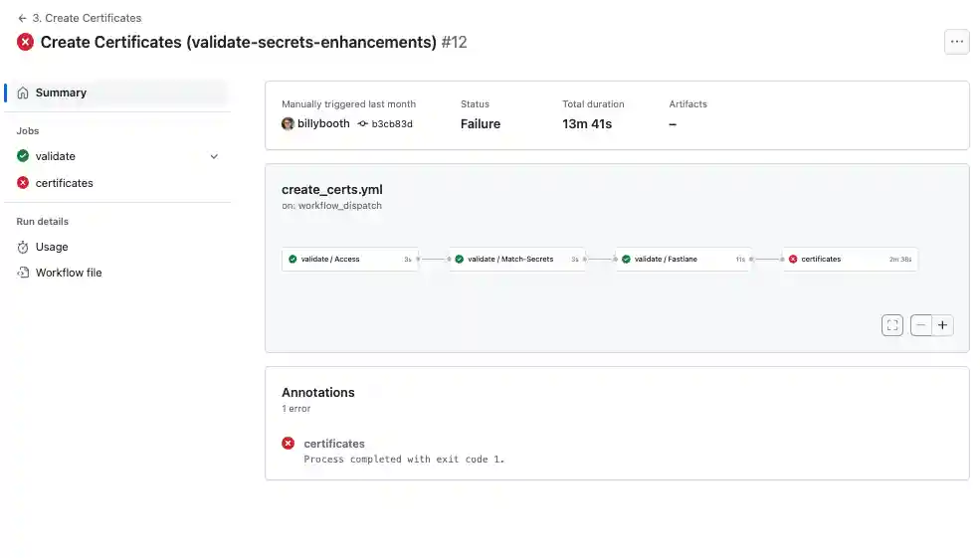Open the three-dots run options menu
Image resolution: width=980 pixels, height=558 pixels.
tap(956, 42)
